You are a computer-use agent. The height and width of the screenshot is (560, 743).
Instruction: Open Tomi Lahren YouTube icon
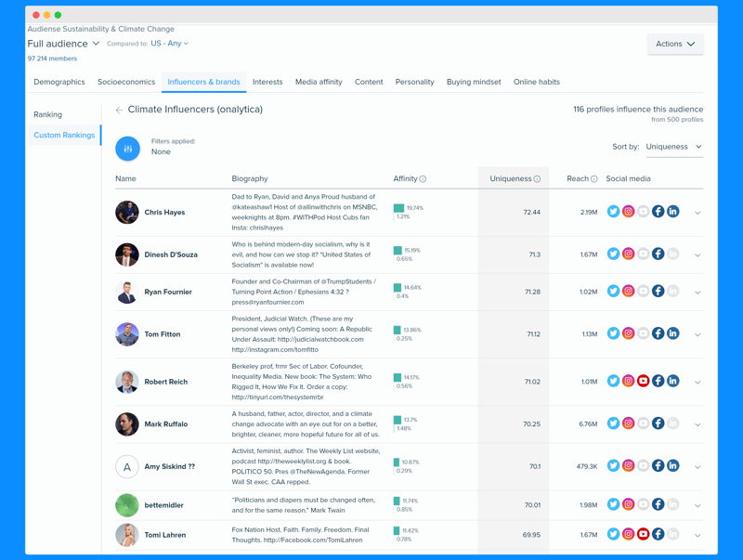point(643,534)
